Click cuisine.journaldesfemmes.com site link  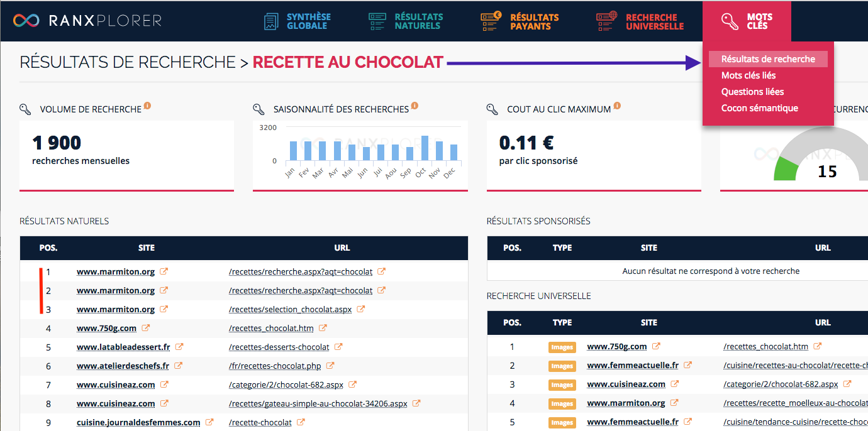point(138,423)
